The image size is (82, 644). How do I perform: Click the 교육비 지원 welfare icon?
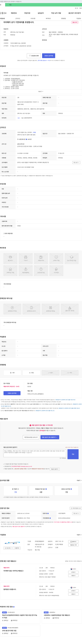pos(56,258)
